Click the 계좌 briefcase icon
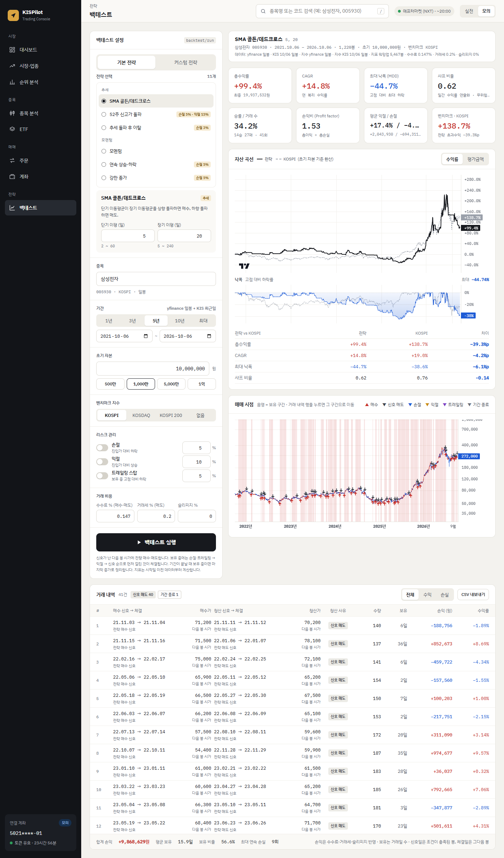This screenshot has height=858, width=504. coord(12,177)
